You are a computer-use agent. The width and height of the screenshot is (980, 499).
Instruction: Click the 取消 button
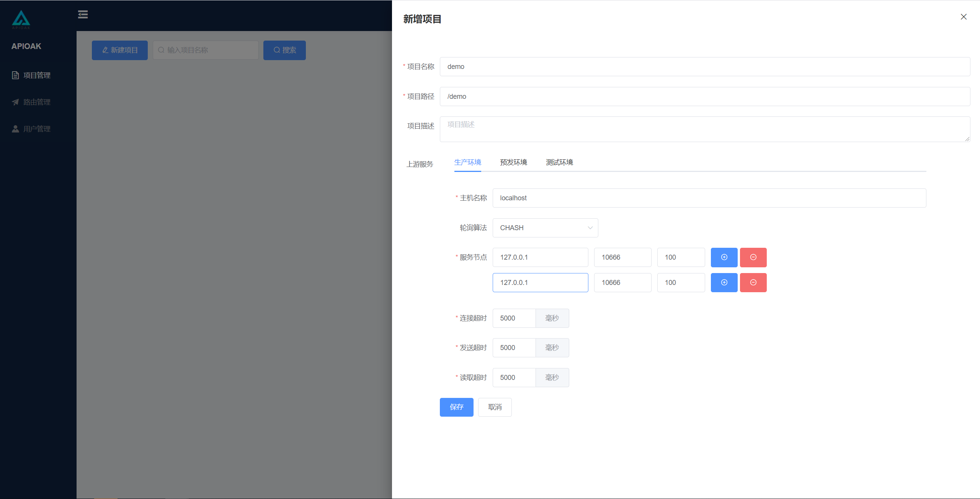point(495,407)
